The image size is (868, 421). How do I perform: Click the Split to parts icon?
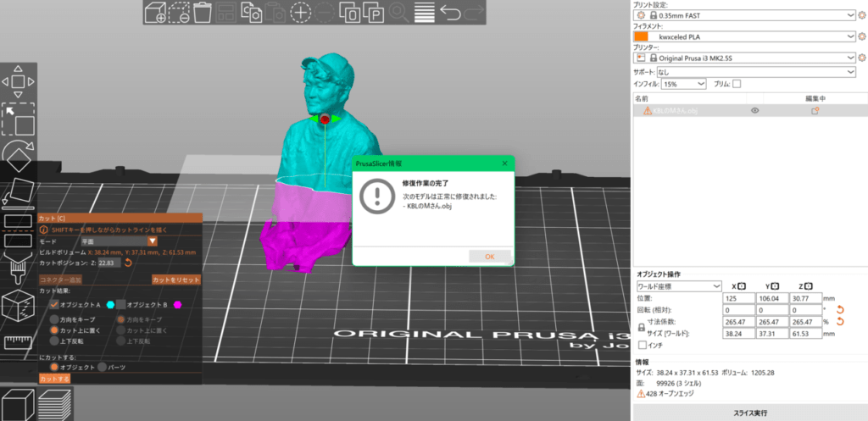pos(374,12)
